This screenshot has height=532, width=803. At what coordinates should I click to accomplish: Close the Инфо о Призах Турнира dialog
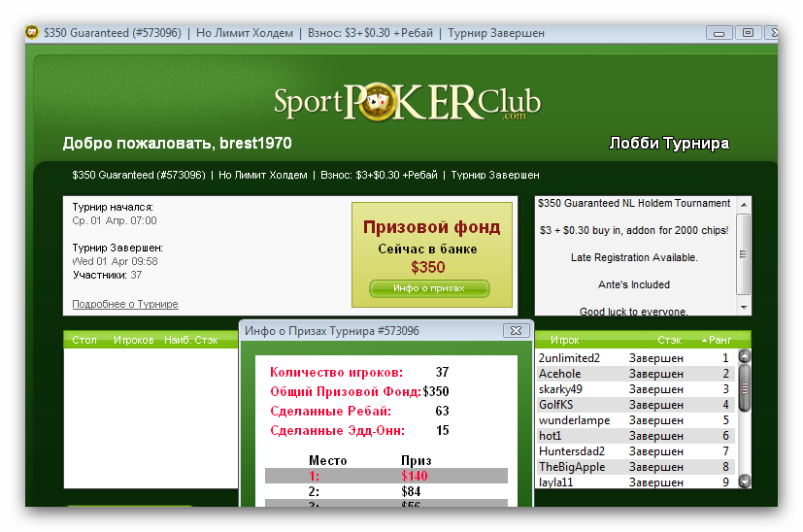click(x=516, y=331)
